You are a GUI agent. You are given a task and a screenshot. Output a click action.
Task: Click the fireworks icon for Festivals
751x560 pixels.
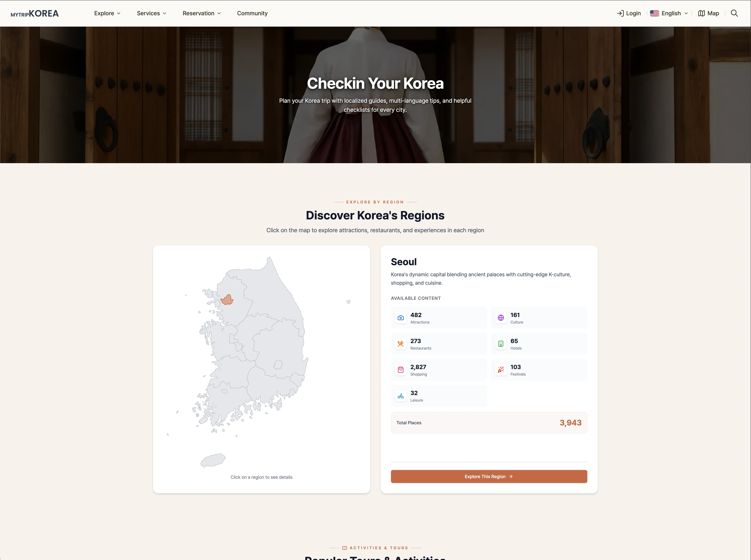coord(501,370)
